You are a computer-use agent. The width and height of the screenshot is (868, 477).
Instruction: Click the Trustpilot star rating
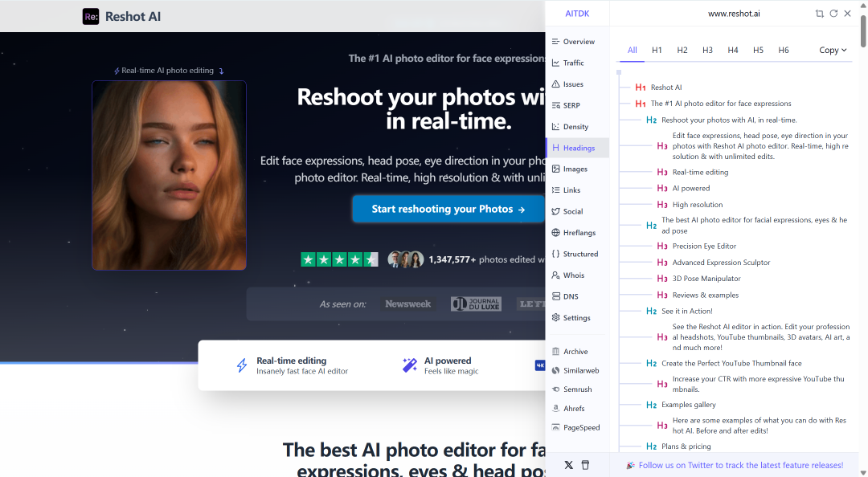click(339, 259)
